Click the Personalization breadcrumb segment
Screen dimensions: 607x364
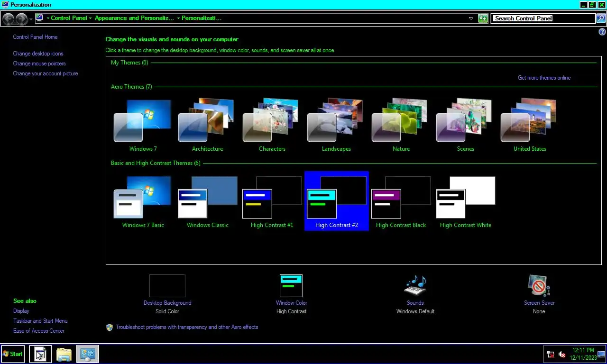(x=202, y=18)
